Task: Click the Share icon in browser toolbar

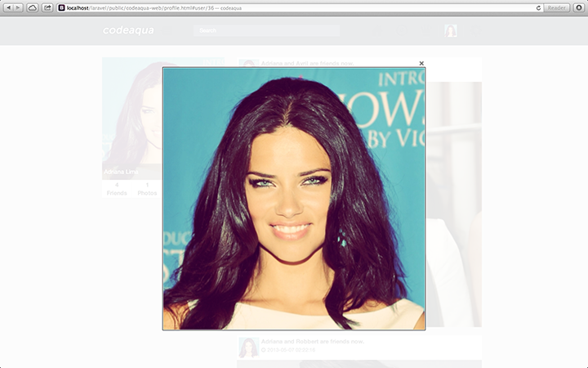Action: 48,7
